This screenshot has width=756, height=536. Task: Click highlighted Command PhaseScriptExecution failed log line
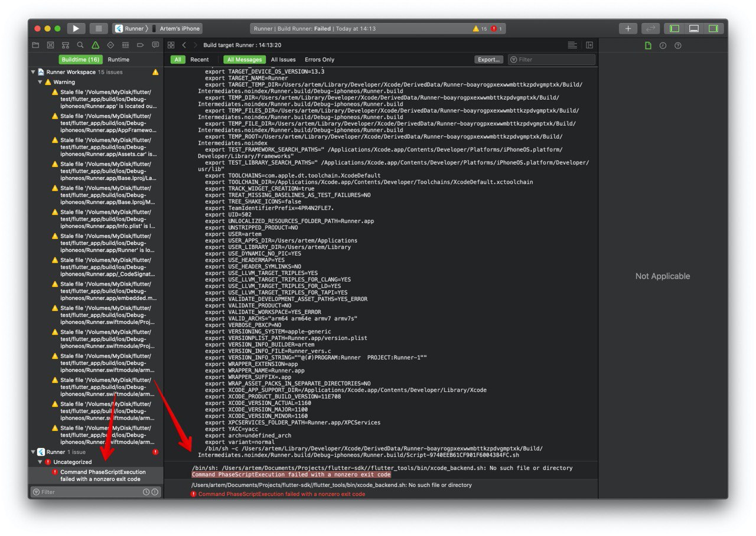[x=291, y=475]
